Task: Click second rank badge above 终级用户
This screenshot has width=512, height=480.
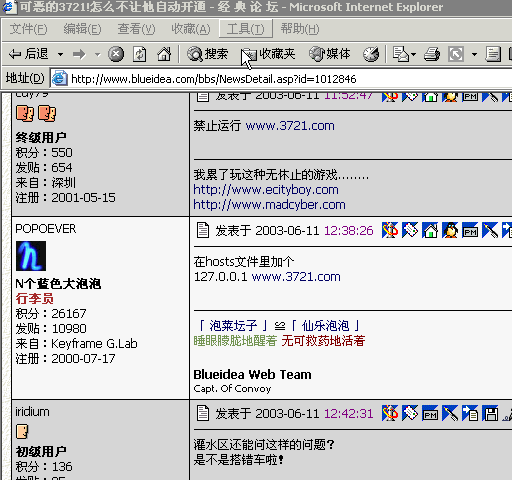Action: (x=47, y=114)
